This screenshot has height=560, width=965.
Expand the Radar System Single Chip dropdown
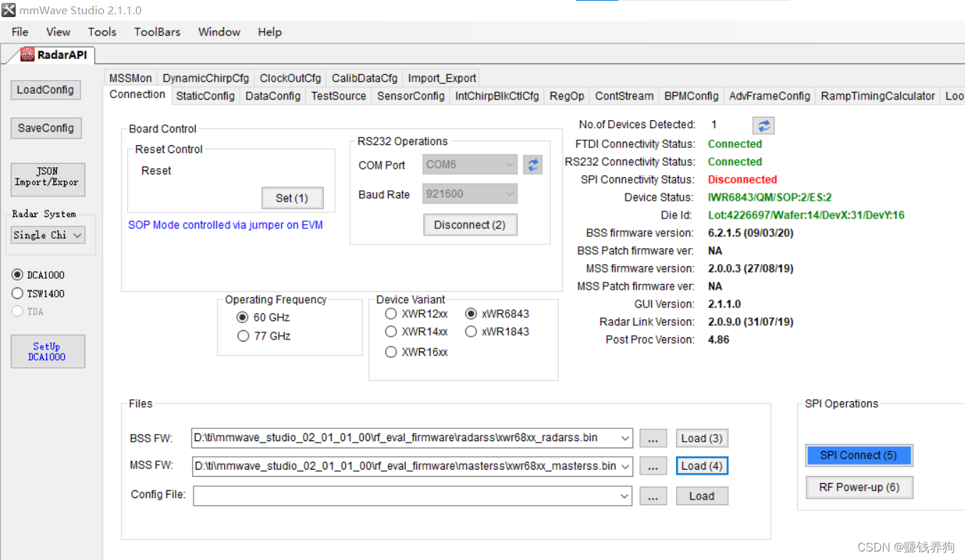coord(48,235)
